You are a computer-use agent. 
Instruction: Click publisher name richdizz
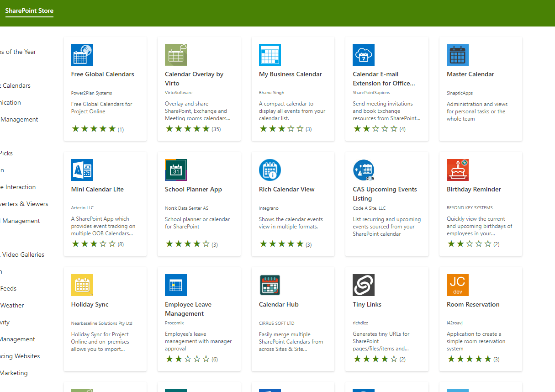pyautogui.click(x=360, y=323)
